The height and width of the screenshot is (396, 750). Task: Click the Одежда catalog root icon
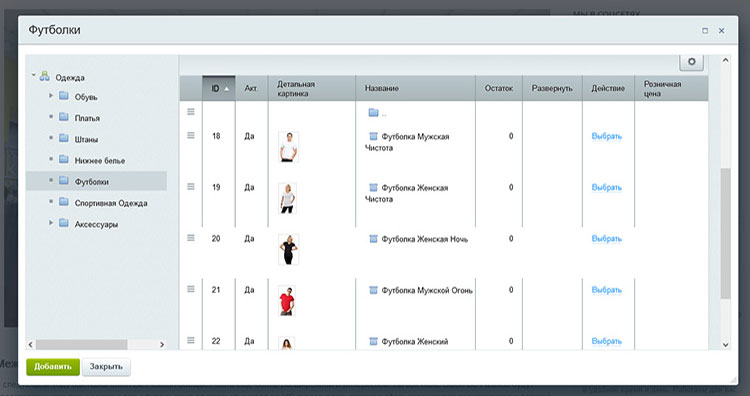pyautogui.click(x=44, y=76)
